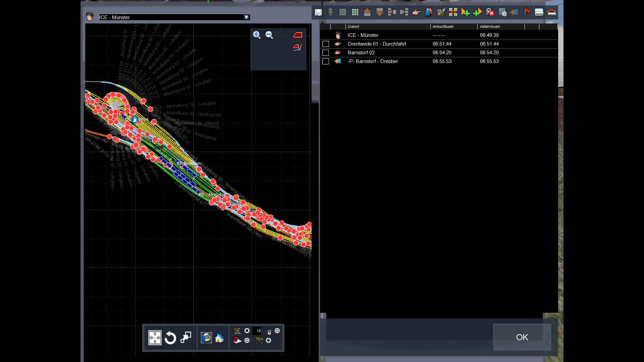
Task: Click the fuel pump refuel icon
Action: coord(441,12)
